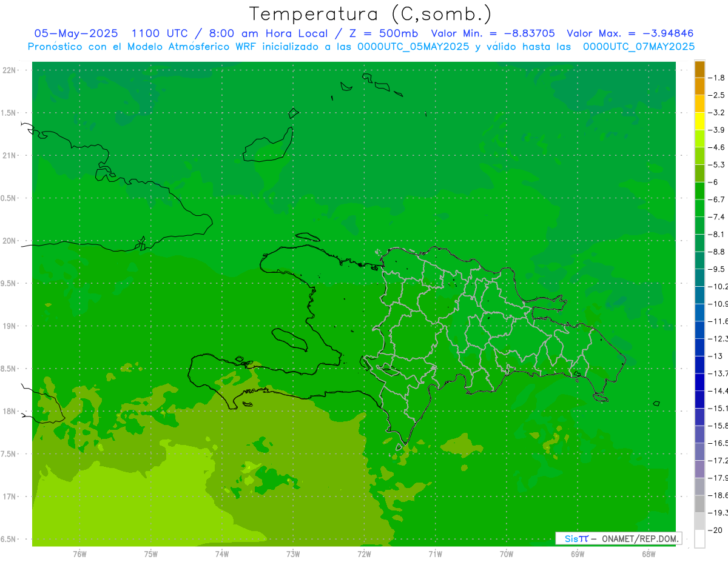Click the -19.3 legend value
The height and width of the screenshot is (562, 728).
[x=718, y=513]
